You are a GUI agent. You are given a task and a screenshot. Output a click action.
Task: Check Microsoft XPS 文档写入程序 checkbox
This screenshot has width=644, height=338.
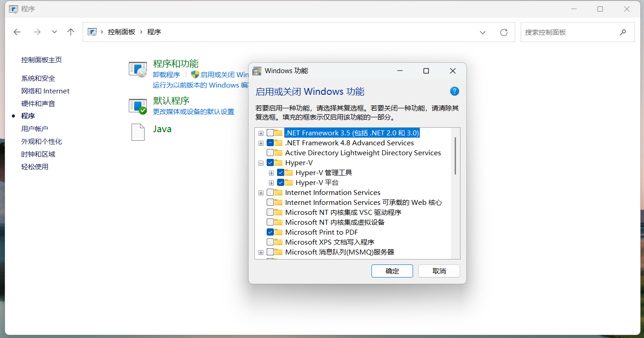[x=270, y=242]
